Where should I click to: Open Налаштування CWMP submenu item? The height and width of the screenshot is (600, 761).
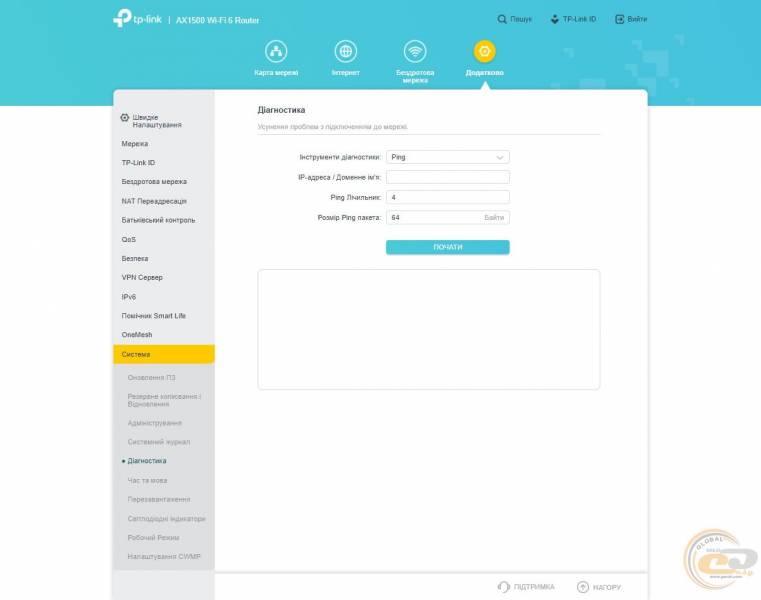pos(164,556)
